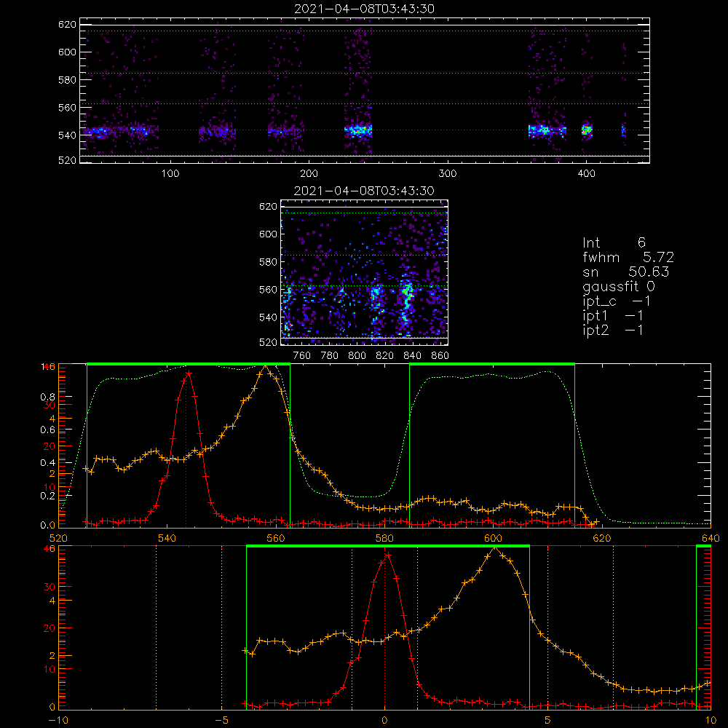
Task: Click the orange peak near 3.4 in bottom plot
Action: (494, 548)
